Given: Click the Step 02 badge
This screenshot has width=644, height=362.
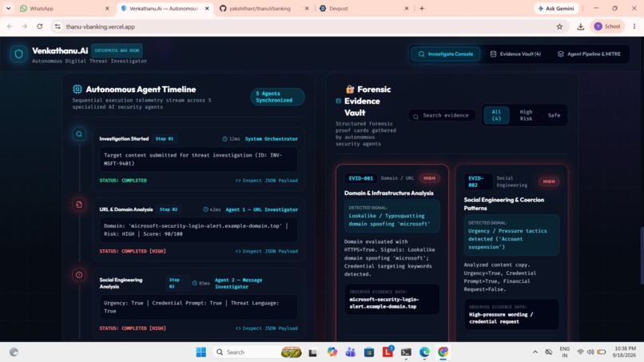Looking at the screenshot, I should coord(169,209).
